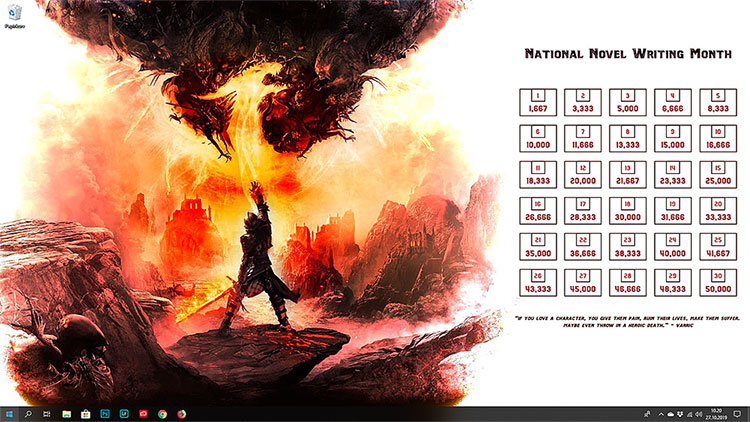Open the clock showing 27.10.2019
This screenshot has width=750, height=422.
point(717,414)
